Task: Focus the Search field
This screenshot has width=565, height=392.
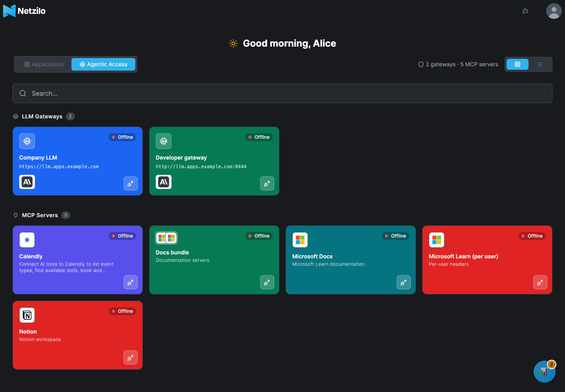Action: (282, 93)
